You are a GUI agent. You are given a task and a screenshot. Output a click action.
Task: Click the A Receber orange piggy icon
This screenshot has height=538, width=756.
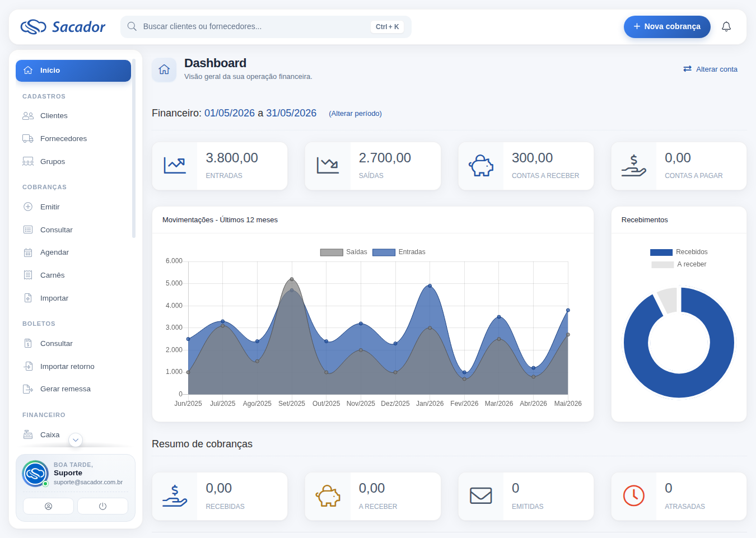click(328, 496)
